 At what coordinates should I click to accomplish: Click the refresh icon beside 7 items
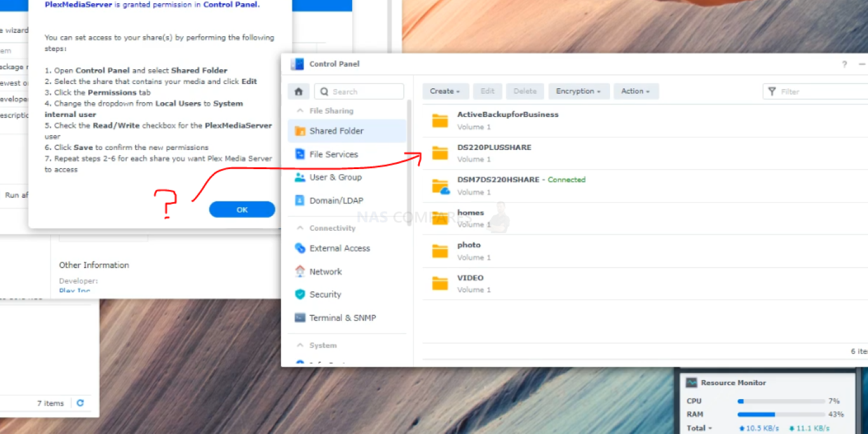[x=80, y=403]
